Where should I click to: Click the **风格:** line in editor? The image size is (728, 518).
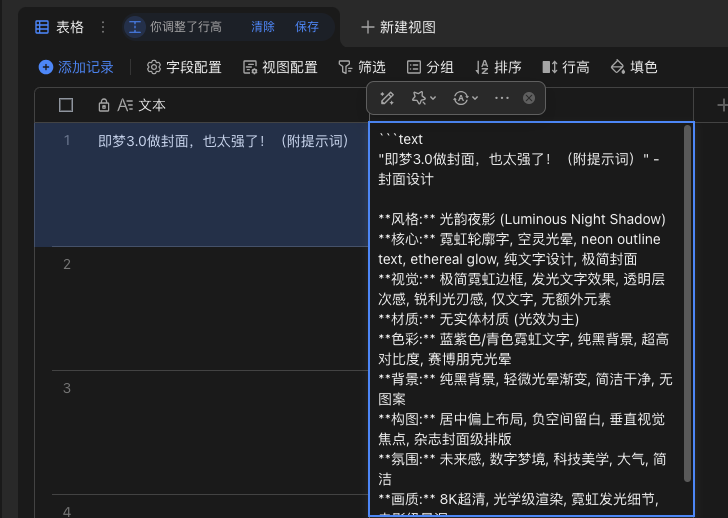[x=522, y=219]
